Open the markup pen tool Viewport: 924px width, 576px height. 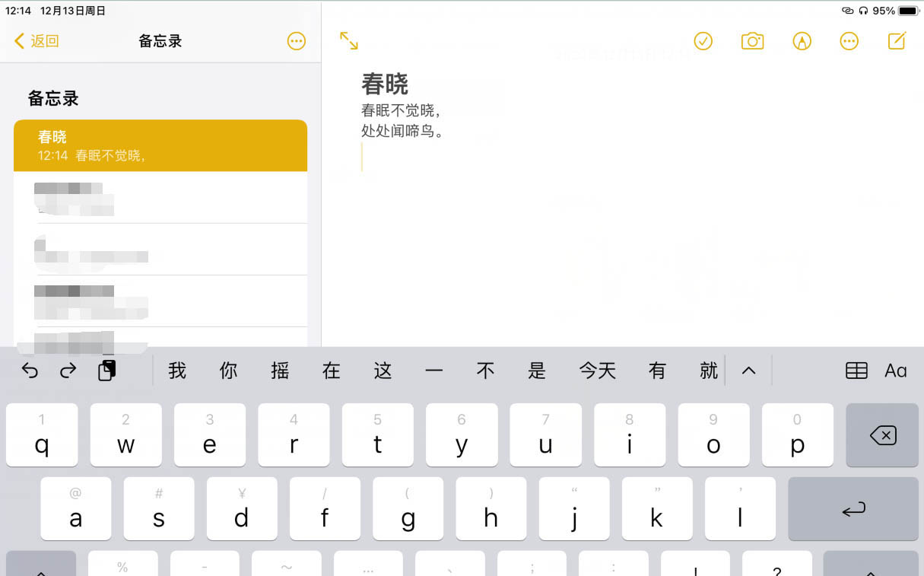click(802, 41)
